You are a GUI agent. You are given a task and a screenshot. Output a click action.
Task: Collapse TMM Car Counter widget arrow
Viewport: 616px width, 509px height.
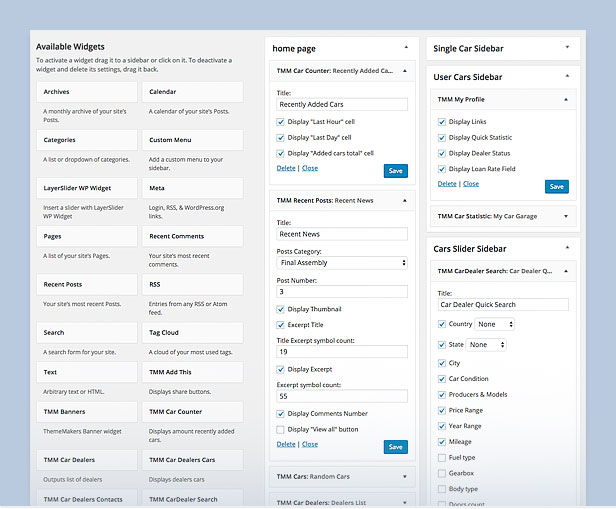point(403,71)
